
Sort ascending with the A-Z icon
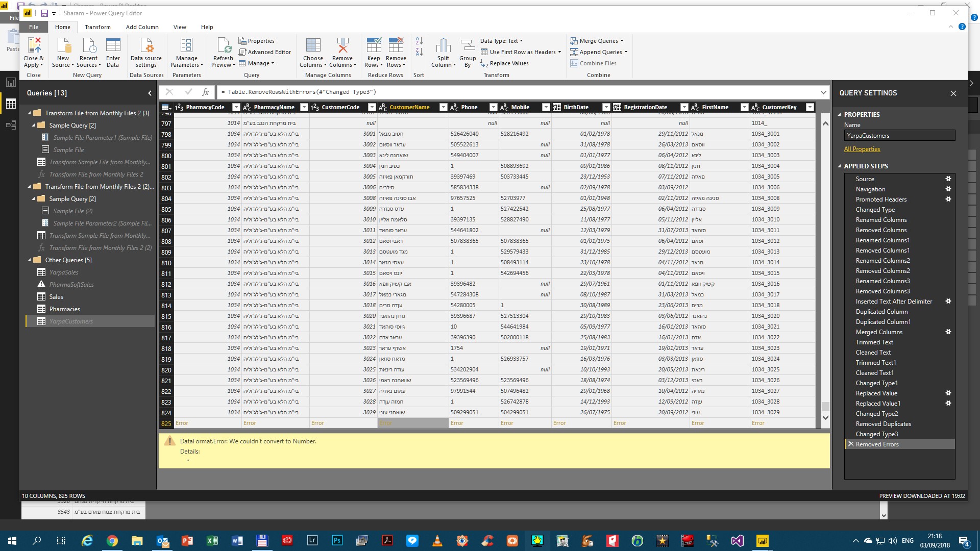pos(419,41)
